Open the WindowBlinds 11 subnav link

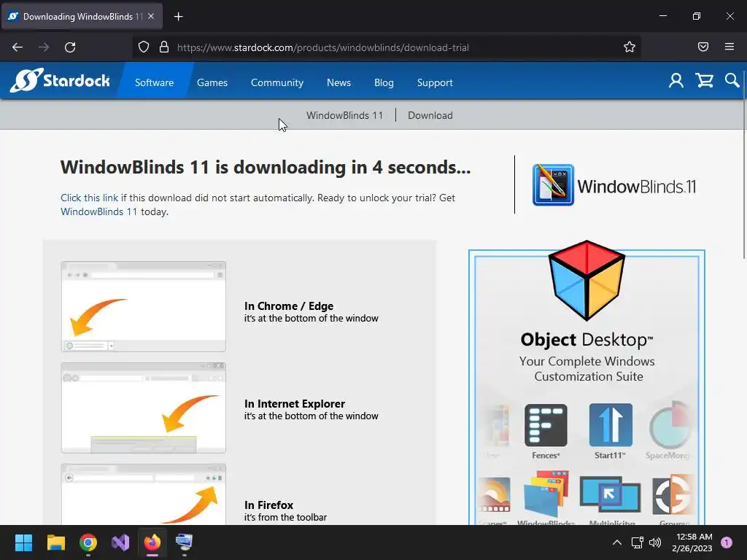(x=344, y=115)
